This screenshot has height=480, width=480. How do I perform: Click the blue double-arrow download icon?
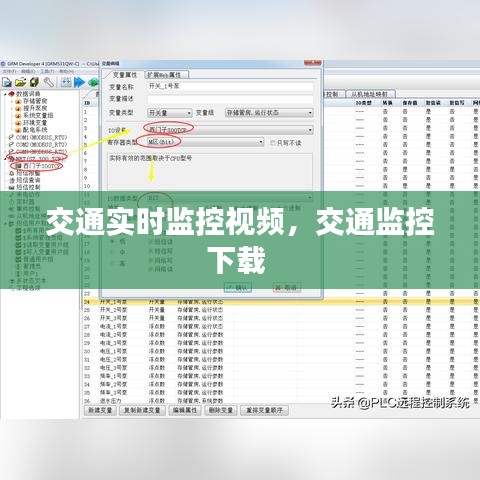[79, 82]
